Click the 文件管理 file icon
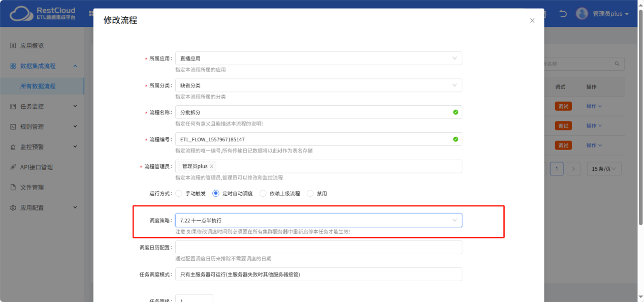This screenshot has height=302, width=644. click(13, 187)
